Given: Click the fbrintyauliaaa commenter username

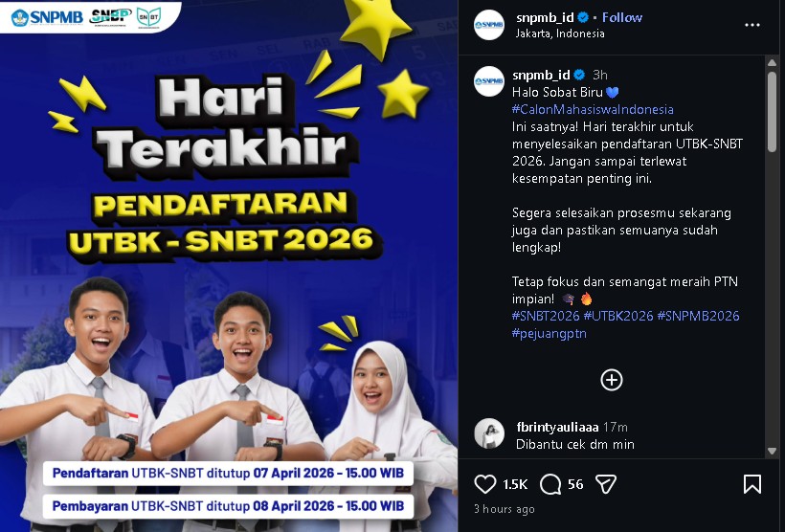Looking at the screenshot, I should click(x=557, y=427).
